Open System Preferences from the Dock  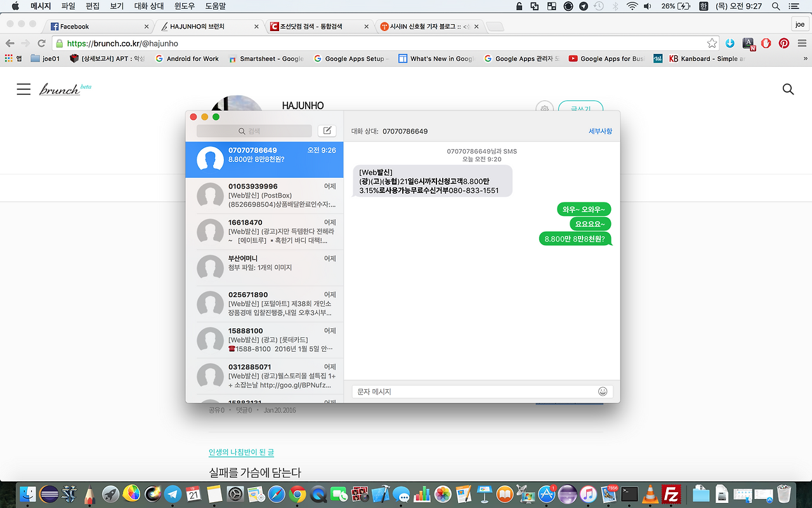[235, 494]
